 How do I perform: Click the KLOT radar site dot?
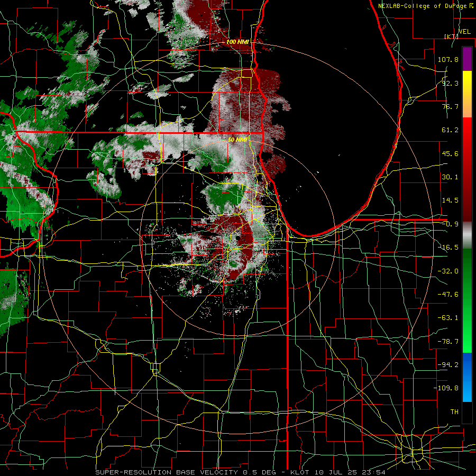[x=238, y=238]
